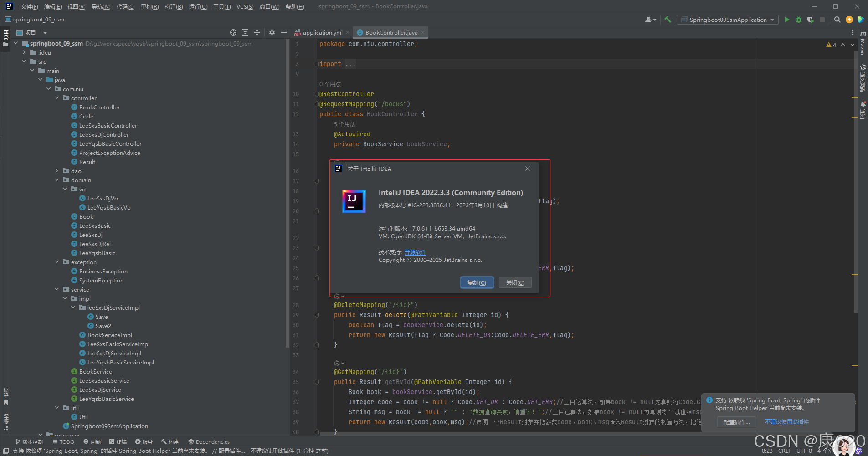
Task: Click the 8:23 cursor position indicator
Action: click(x=767, y=451)
